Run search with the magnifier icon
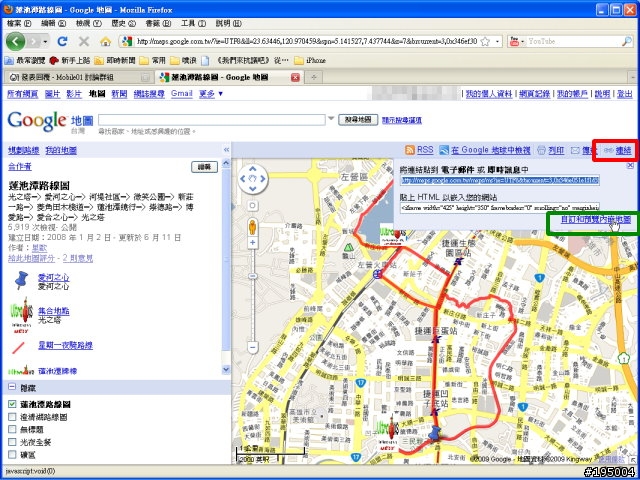Viewport: 640px width, 480px height. (x=627, y=41)
